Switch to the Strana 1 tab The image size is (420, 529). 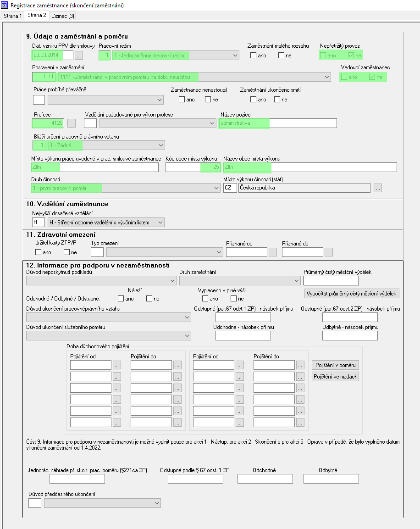click(12, 16)
